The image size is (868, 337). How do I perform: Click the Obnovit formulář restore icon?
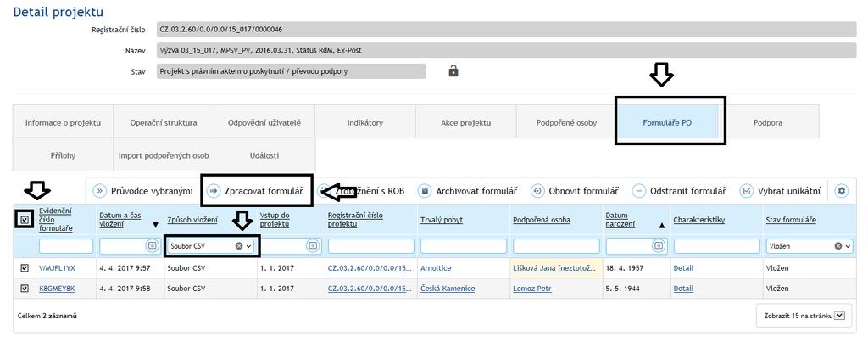(x=537, y=191)
